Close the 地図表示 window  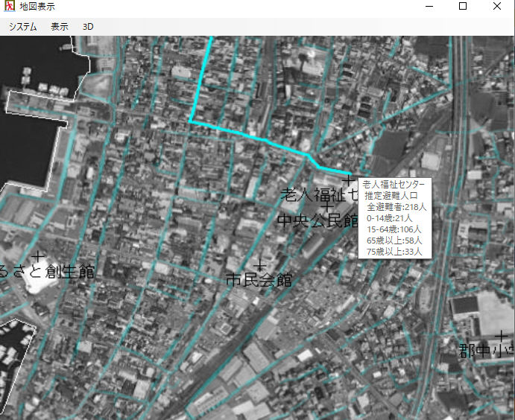coord(497,7)
